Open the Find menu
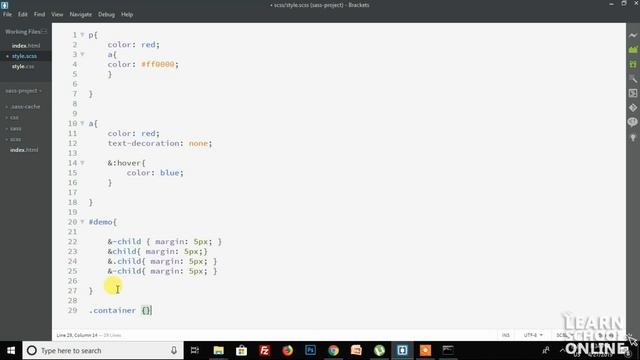Viewport: 640px width, 360px height. [x=39, y=14]
